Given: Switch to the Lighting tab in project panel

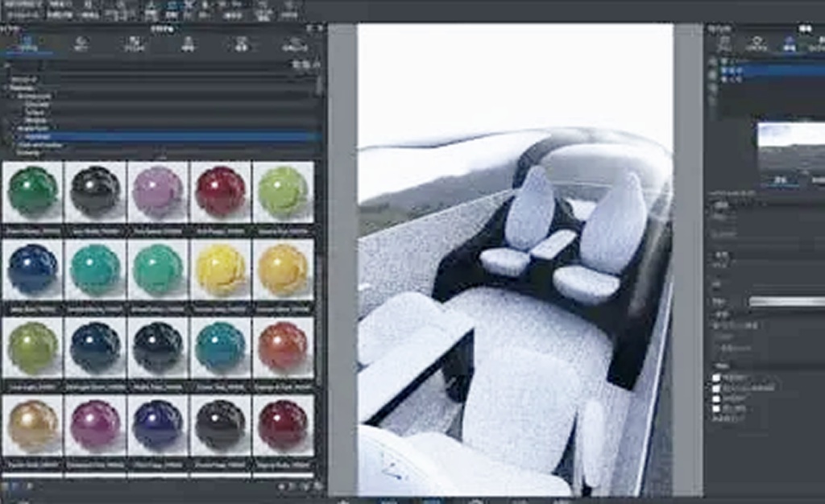Looking at the screenshot, I should click(x=817, y=43).
